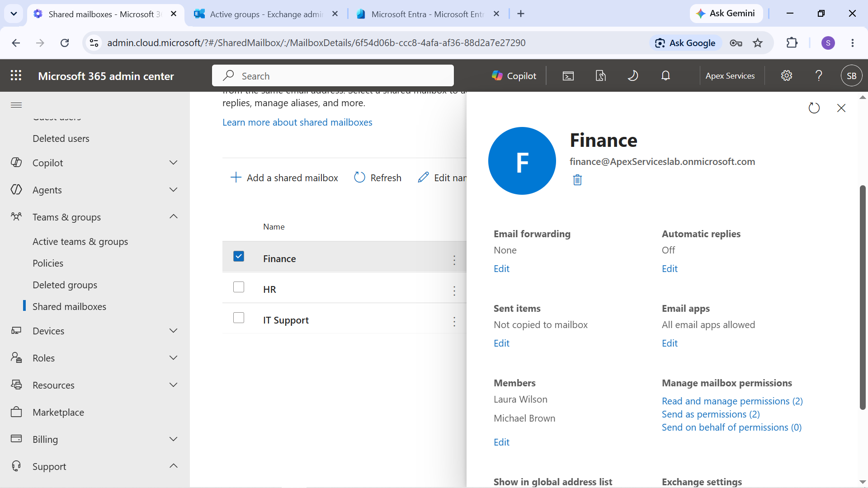Screen dimensions: 868x488
Task: Switch to Active groups Exchange admin tab
Action: point(266,14)
